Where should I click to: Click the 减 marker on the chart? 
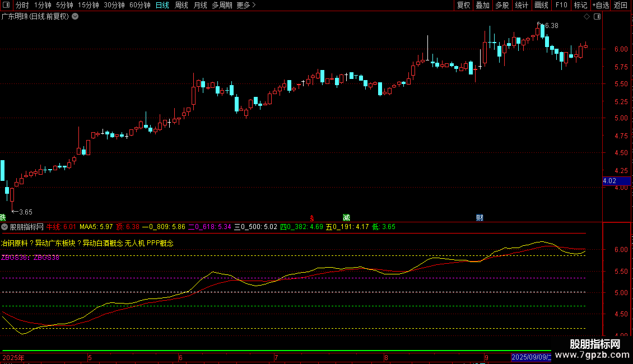coord(346,217)
